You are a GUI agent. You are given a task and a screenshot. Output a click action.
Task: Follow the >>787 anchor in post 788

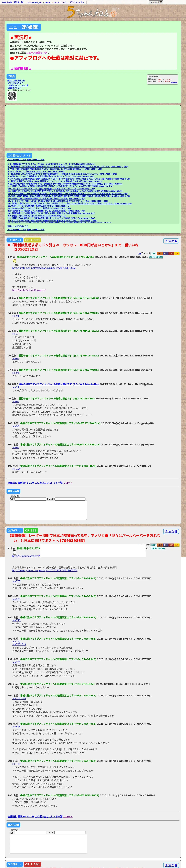[17, 581]
